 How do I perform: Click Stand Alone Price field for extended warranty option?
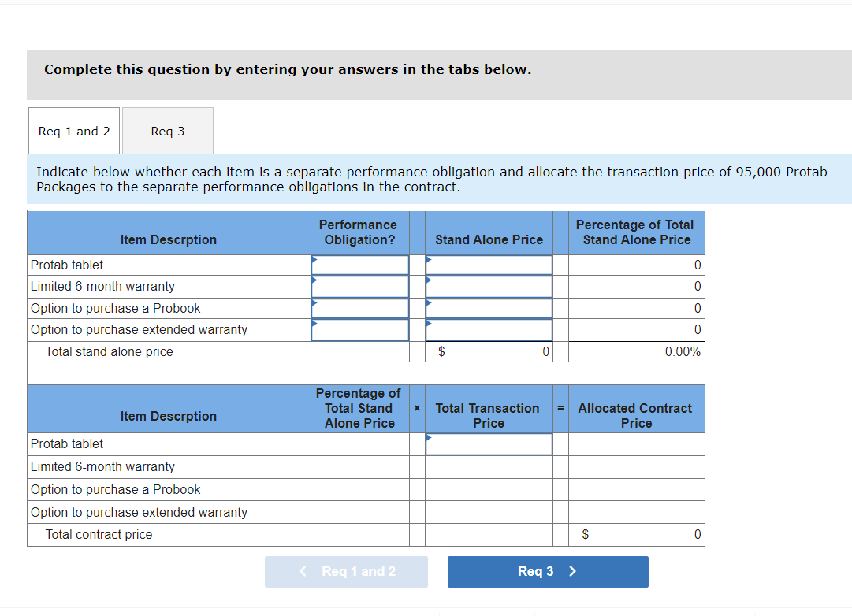pos(489,328)
